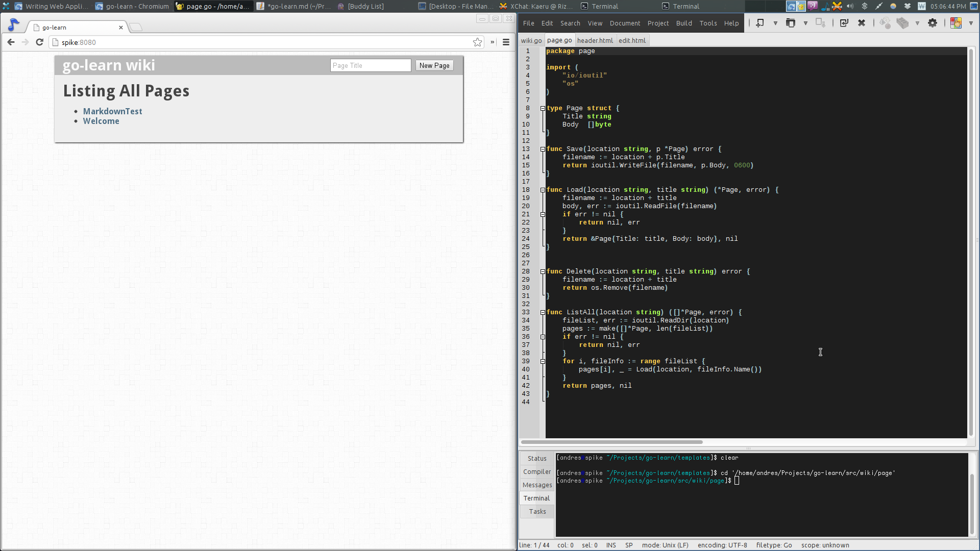
Task: Open the New File templates dropdown arrow
Action: [775, 23]
